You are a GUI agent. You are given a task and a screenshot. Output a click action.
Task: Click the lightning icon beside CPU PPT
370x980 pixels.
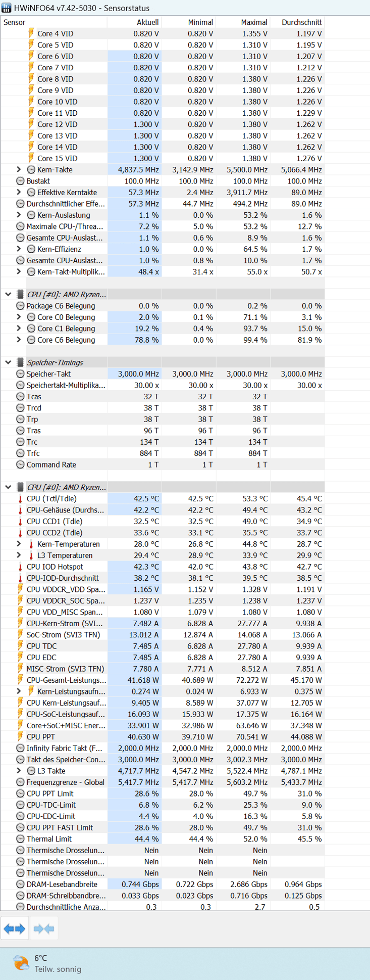pyautogui.click(x=20, y=736)
